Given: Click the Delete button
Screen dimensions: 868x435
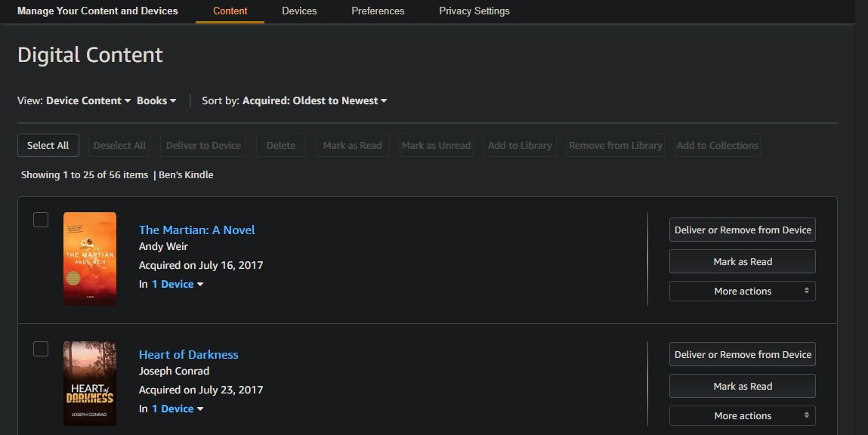Looking at the screenshot, I should pos(281,146).
